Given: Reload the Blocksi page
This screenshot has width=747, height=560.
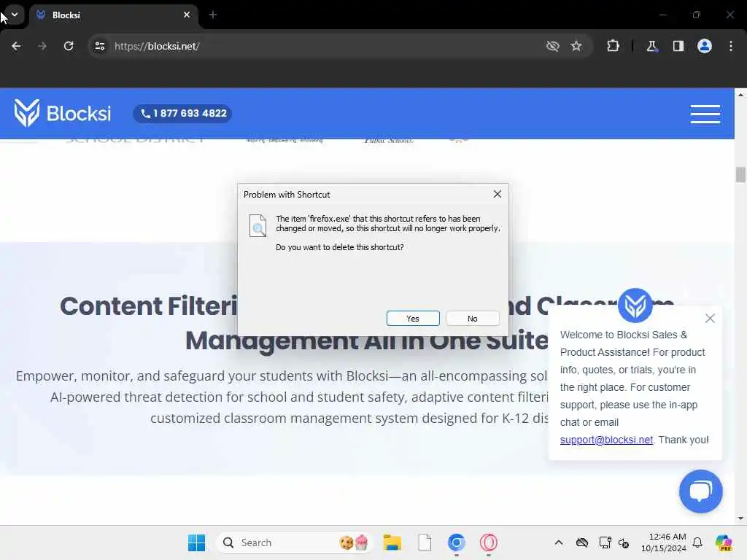Looking at the screenshot, I should 69,46.
